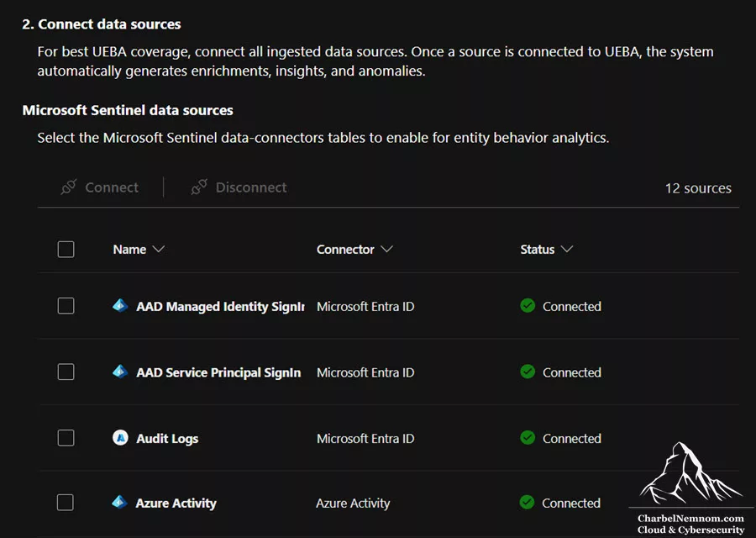Click the 12 sources count text
The height and width of the screenshot is (538, 756).
[x=698, y=188]
